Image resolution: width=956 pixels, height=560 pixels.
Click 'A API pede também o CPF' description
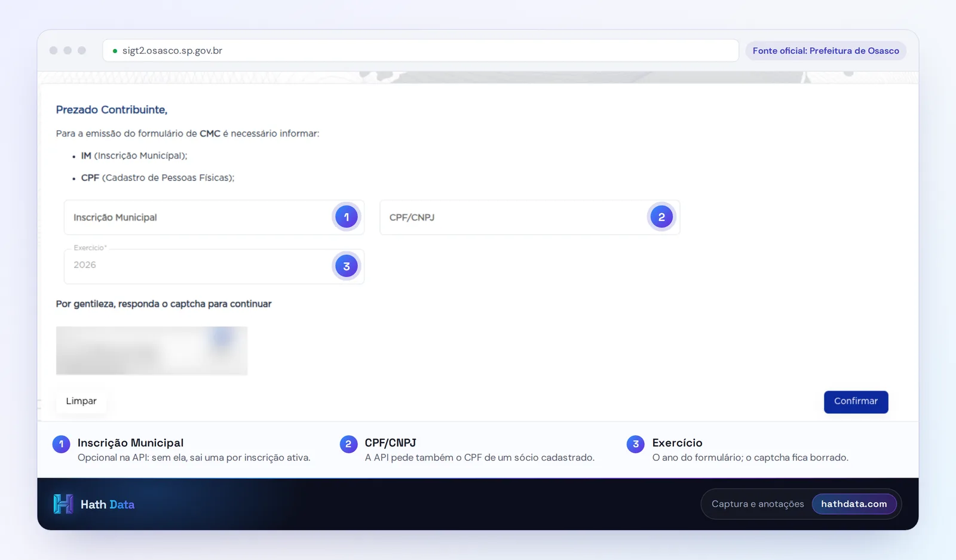(x=480, y=458)
